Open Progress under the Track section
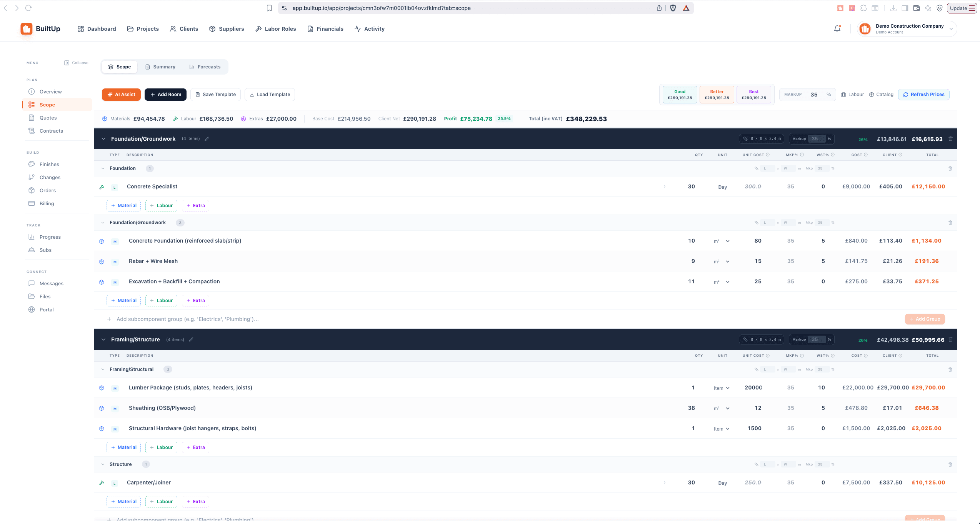The height and width of the screenshot is (524, 980). coord(50,237)
